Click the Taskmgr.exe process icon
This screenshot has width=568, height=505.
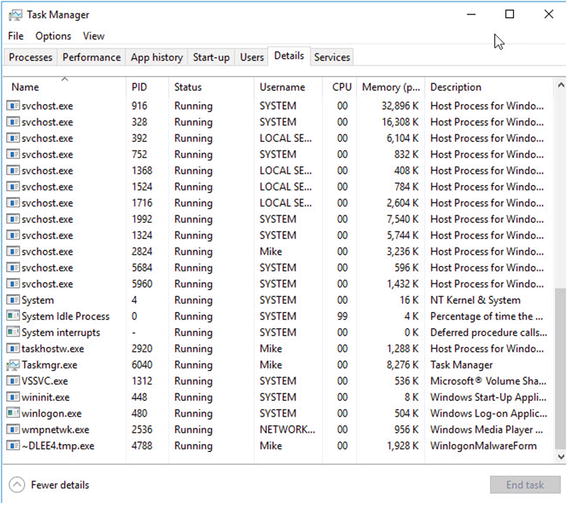pyautogui.click(x=13, y=365)
